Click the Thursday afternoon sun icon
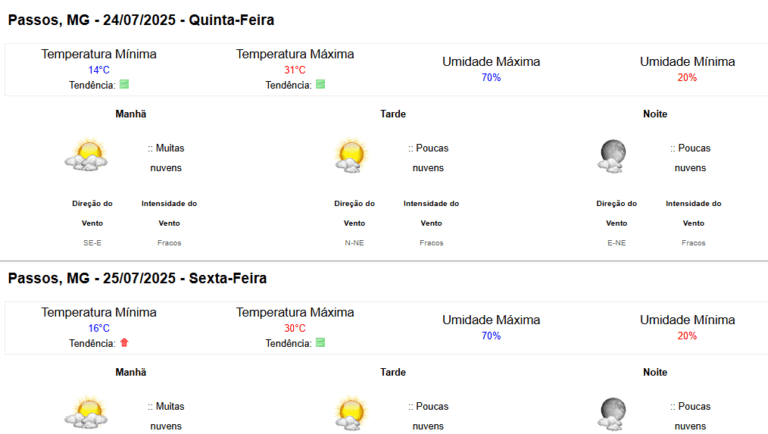 [351, 155]
